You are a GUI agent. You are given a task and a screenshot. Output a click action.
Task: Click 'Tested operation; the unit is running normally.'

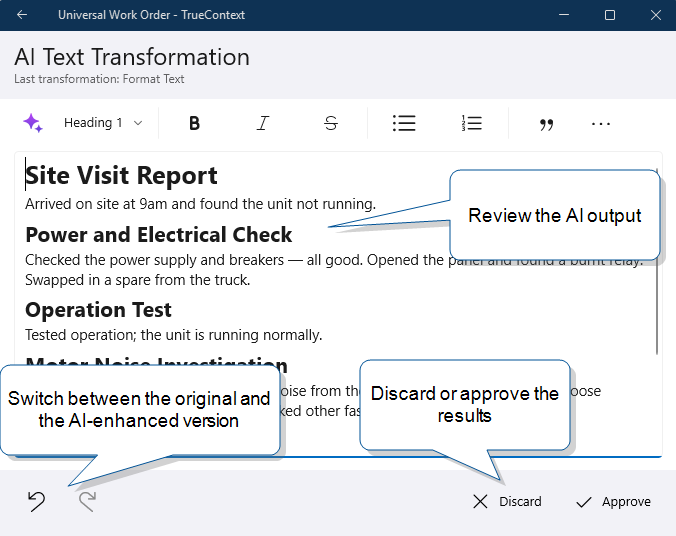pos(173,335)
